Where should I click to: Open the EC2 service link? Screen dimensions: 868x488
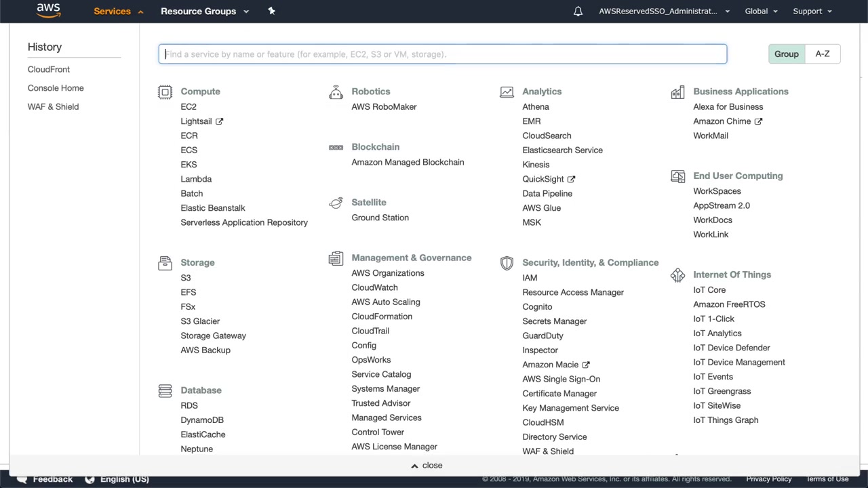[x=189, y=107]
